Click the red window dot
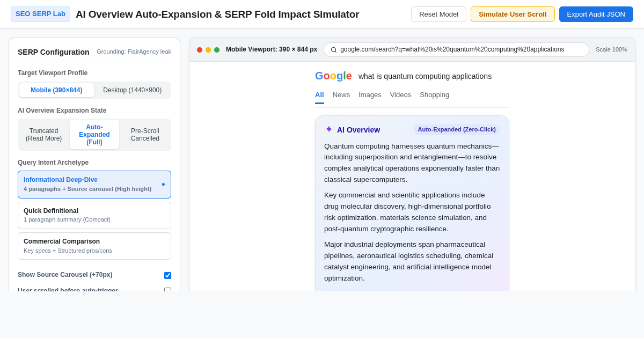 click(200, 50)
